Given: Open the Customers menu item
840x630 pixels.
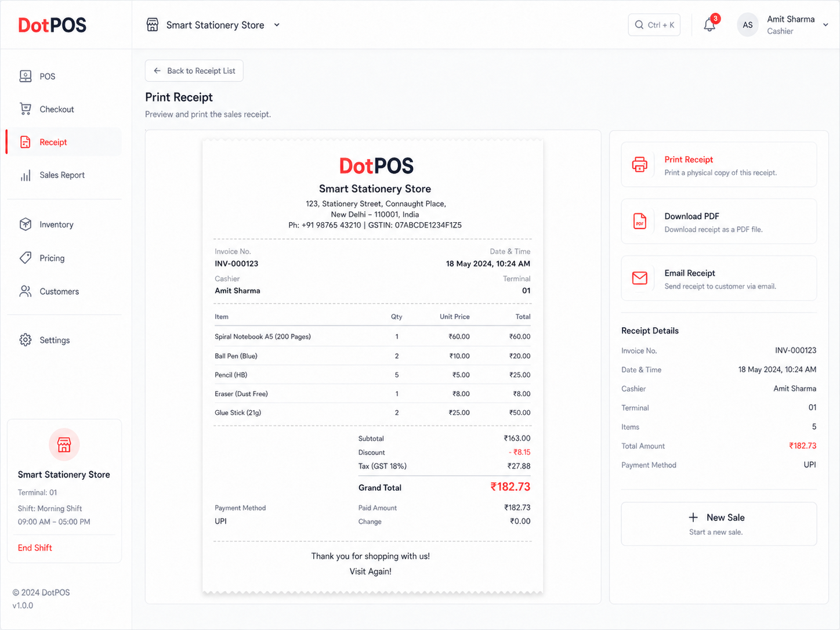Looking at the screenshot, I should coord(64,291).
